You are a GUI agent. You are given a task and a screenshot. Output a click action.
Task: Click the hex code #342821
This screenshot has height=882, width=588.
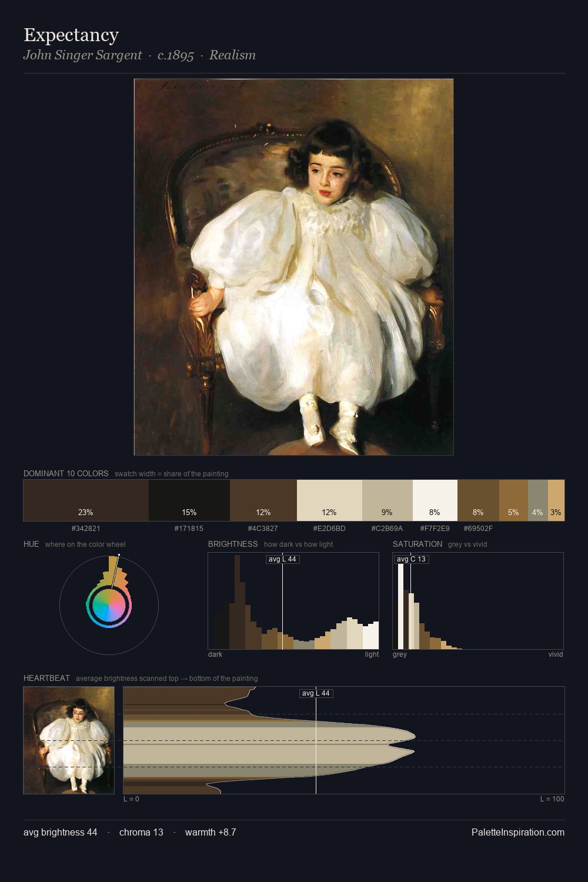coord(86,529)
